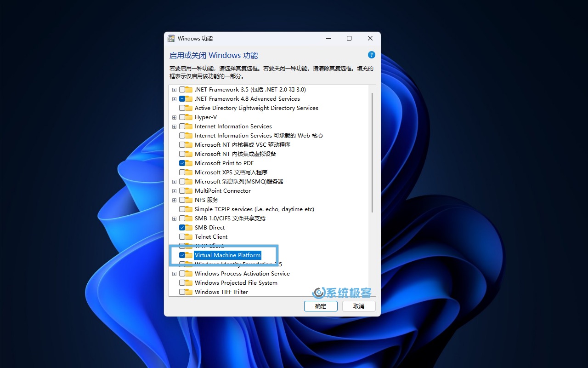Viewport: 588px width, 368px height.
Task: Expand the NFS 服务 tree node
Action: [x=175, y=200]
